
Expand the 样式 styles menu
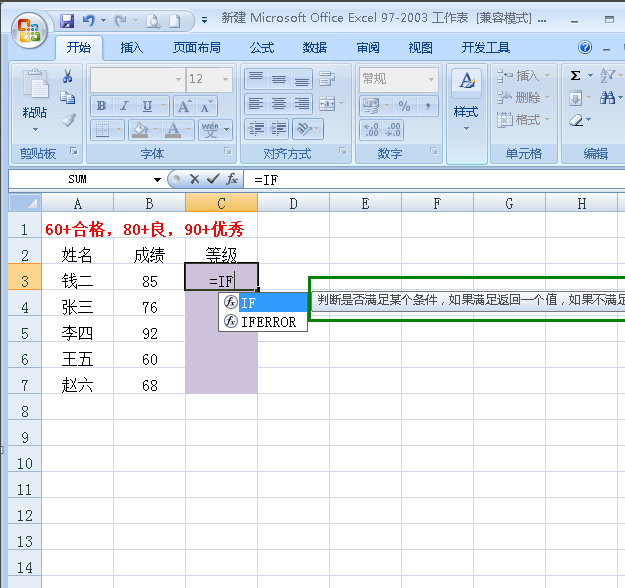tap(466, 116)
